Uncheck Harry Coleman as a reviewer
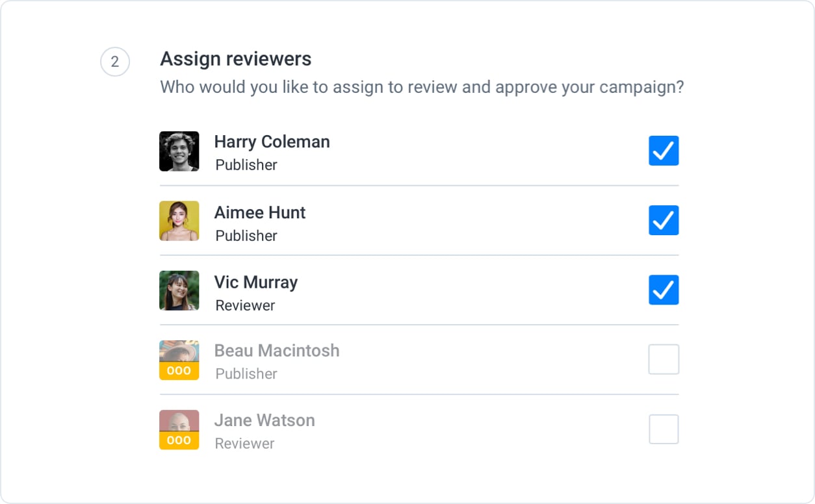The width and height of the screenshot is (815, 504). click(x=664, y=151)
